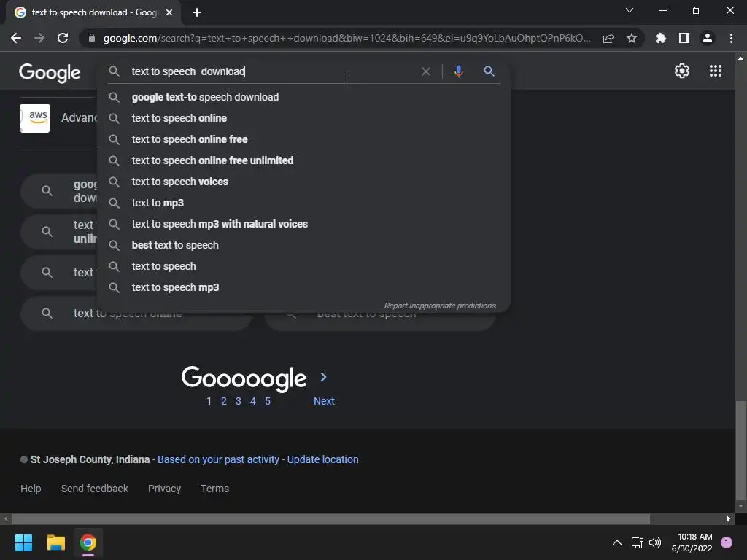Image resolution: width=747 pixels, height=560 pixels.
Task: Go to results page 3
Action: [x=239, y=402]
